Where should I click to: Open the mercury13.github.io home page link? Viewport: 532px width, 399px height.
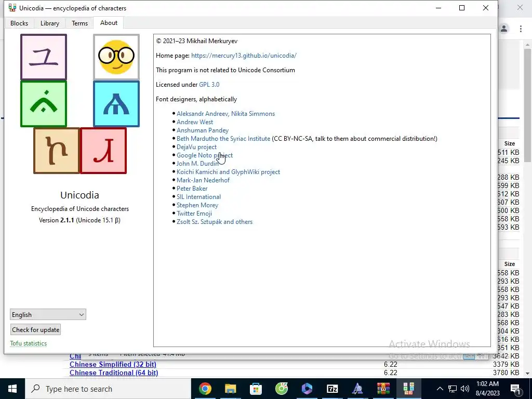[244, 55]
